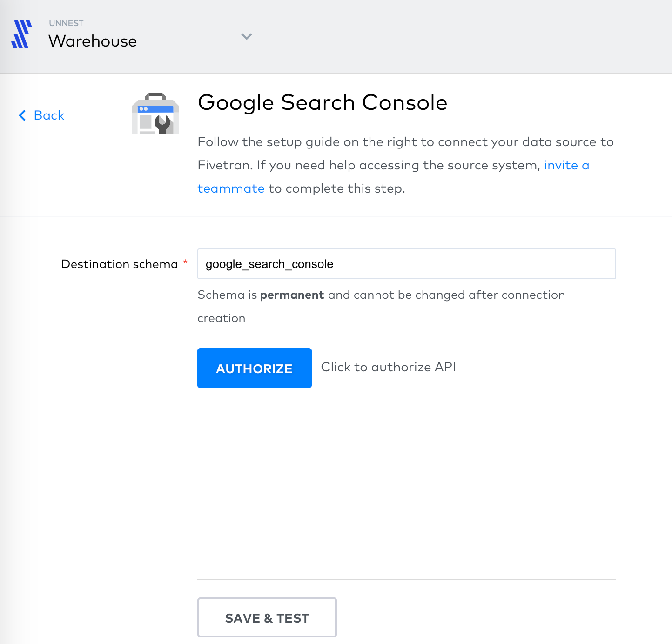Screen dimensions: 672x644
Task: Click the UNNEST account label
Action: pyautogui.click(x=66, y=23)
